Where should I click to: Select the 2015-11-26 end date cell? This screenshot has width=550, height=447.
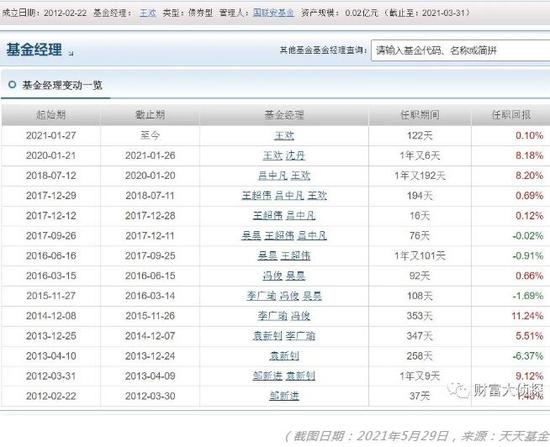click(x=150, y=316)
